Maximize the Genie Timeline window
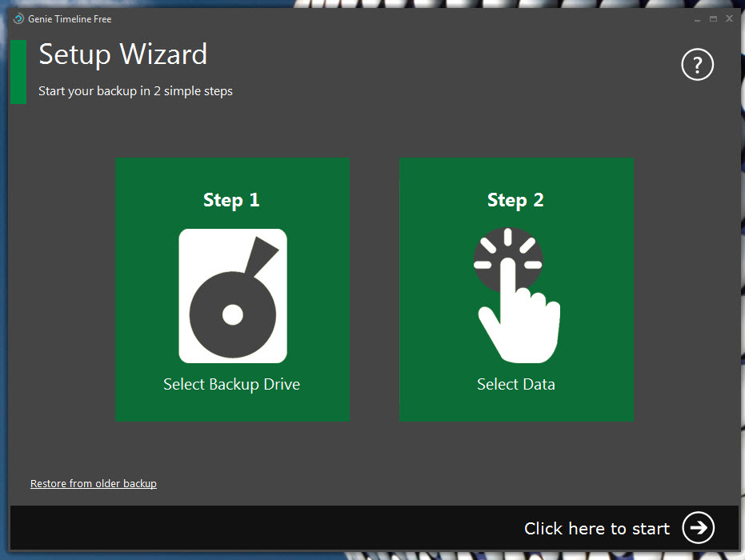745x560 pixels. point(713,19)
